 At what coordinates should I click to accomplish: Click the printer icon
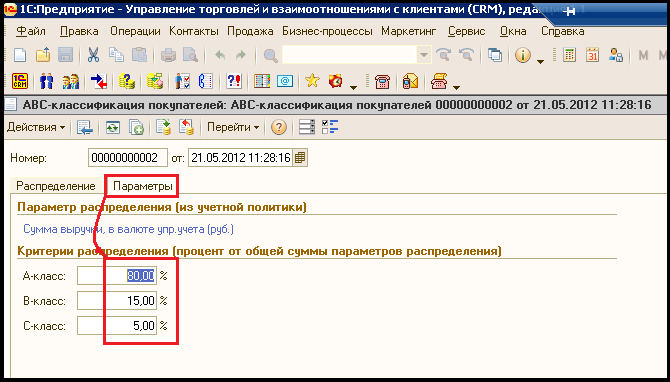tap(168, 55)
